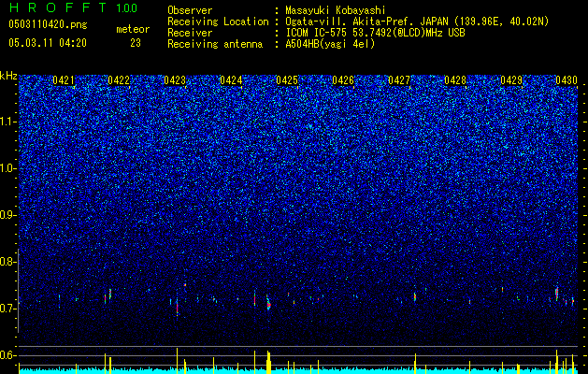588x374 pixels.
Task: Click the Observer label
Action: coord(190,10)
